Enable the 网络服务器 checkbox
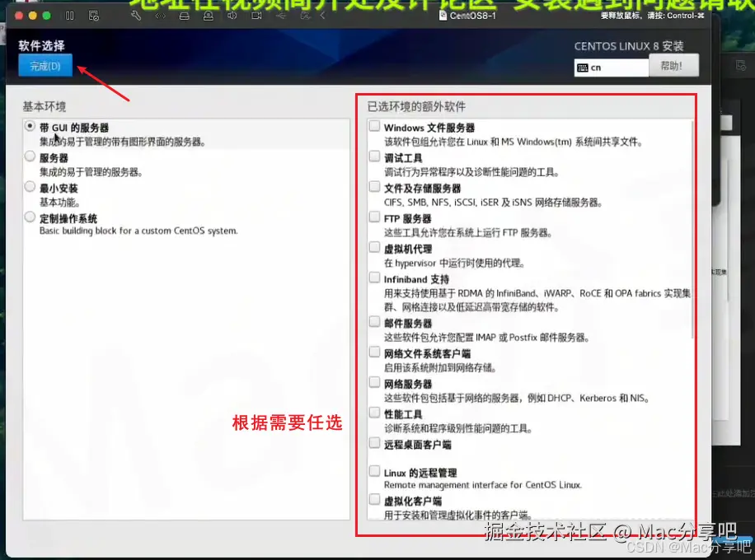The image size is (755, 560). pyautogui.click(x=373, y=384)
